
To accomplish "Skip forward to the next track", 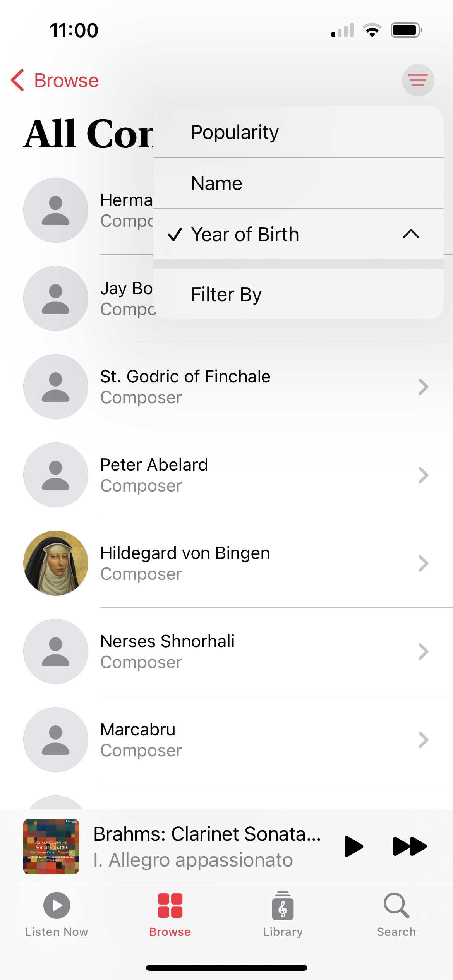I will click(409, 846).
